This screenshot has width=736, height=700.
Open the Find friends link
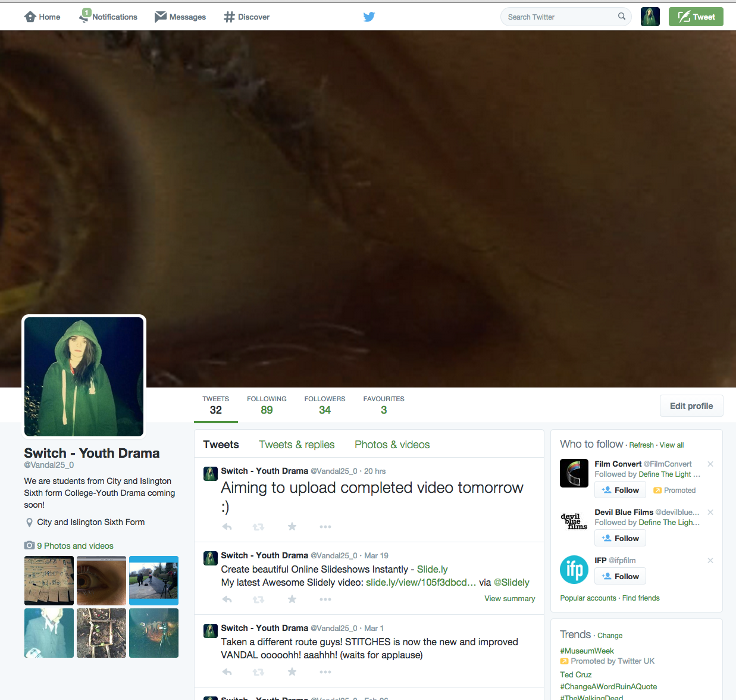[x=641, y=598]
